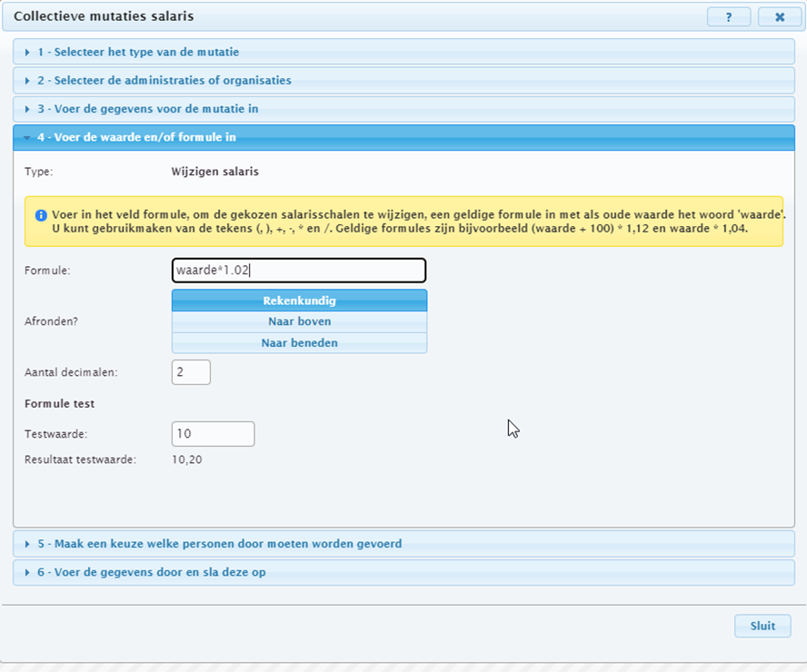Click the result value 10,20
Image resolution: width=807 pixels, height=672 pixels.
pos(187,460)
